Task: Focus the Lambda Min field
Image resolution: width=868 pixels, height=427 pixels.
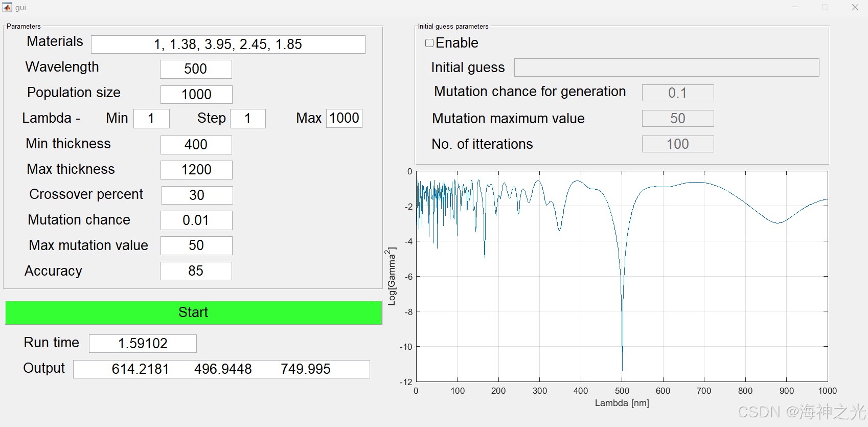Action: tap(151, 119)
